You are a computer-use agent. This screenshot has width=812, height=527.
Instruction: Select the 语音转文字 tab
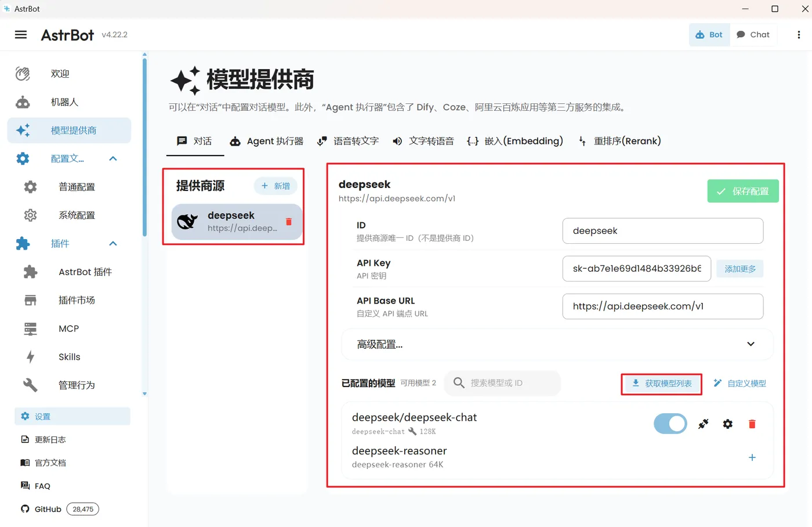pyautogui.click(x=348, y=141)
